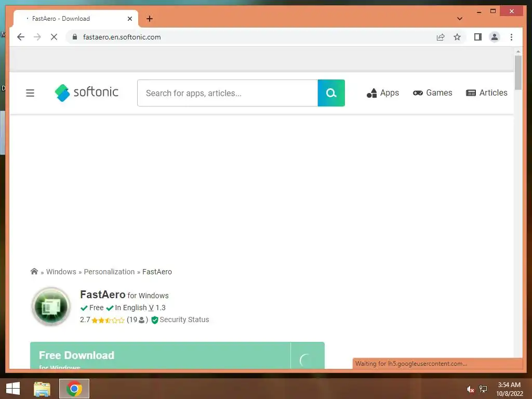Screen dimensions: 532x399
Task: Open the Games section
Action: pos(432,93)
